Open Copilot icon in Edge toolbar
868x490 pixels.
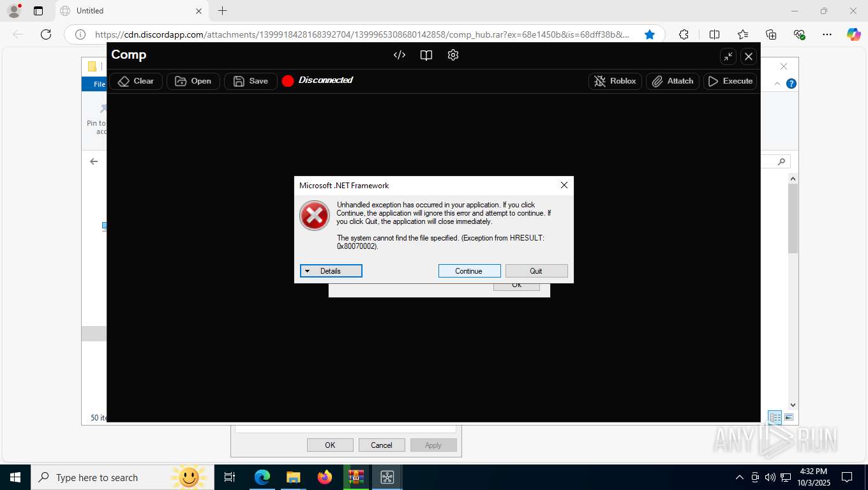(854, 34)
